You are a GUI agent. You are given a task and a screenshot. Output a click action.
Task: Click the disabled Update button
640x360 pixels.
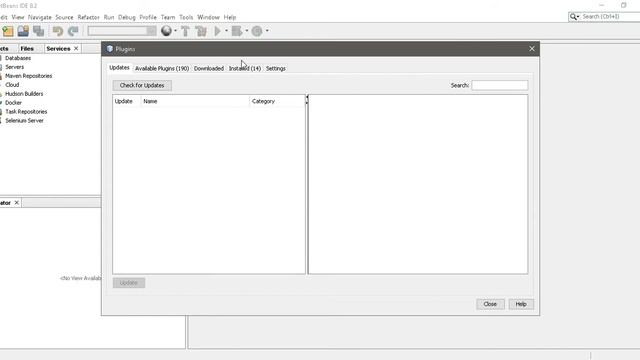[x=129, y=283]
